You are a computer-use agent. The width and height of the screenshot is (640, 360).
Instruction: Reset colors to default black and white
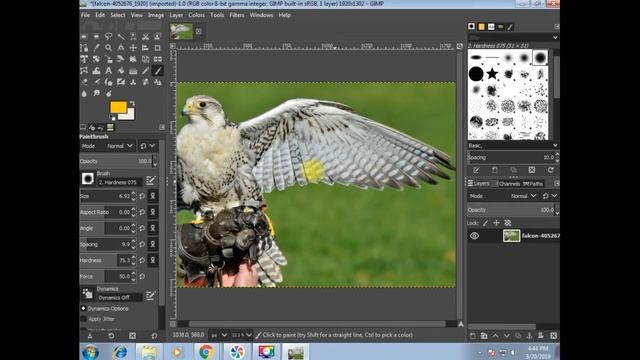(113, 118)
